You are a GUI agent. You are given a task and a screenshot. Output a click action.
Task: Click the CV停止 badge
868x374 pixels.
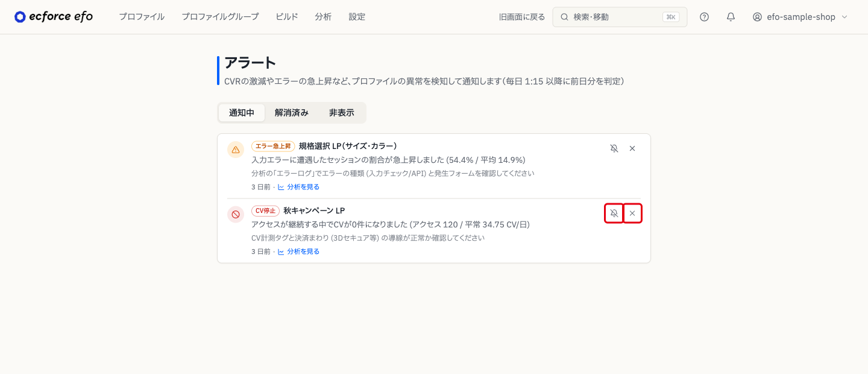click(265, 211)
